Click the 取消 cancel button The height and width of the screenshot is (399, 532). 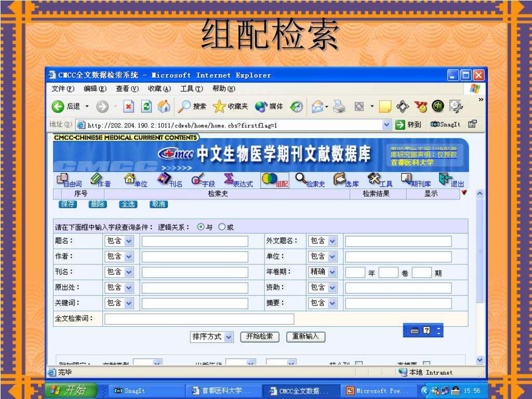click(x=158, y=204)
